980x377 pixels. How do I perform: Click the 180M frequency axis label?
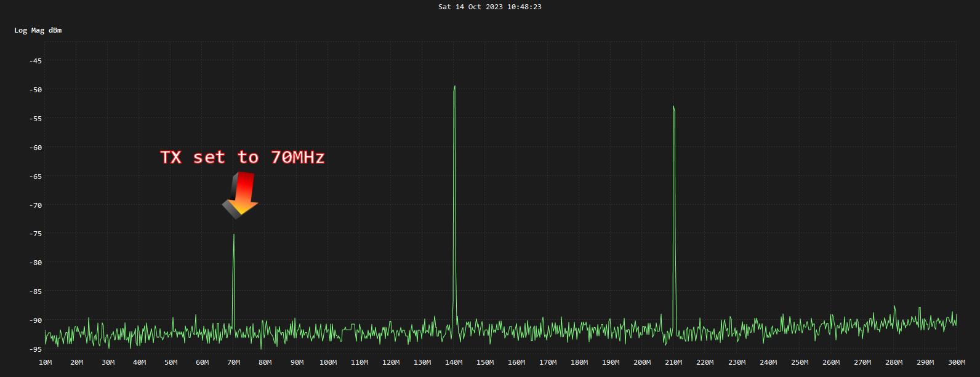coord(579,362)
